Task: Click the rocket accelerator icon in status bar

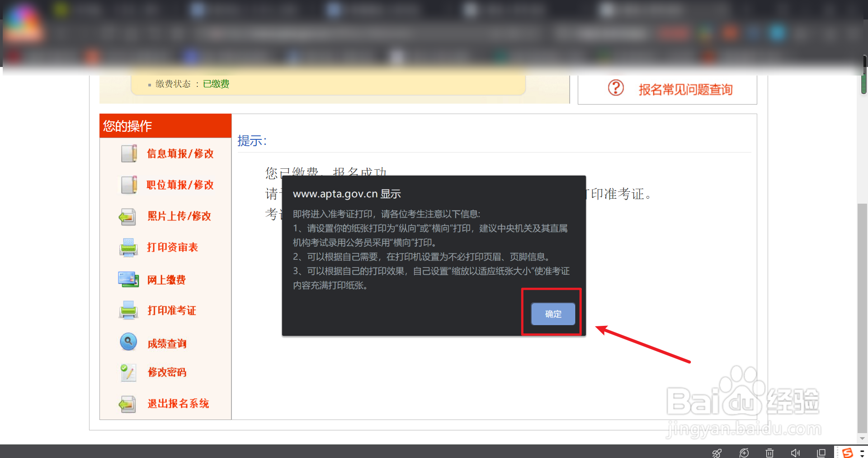Action: (717, 453)
